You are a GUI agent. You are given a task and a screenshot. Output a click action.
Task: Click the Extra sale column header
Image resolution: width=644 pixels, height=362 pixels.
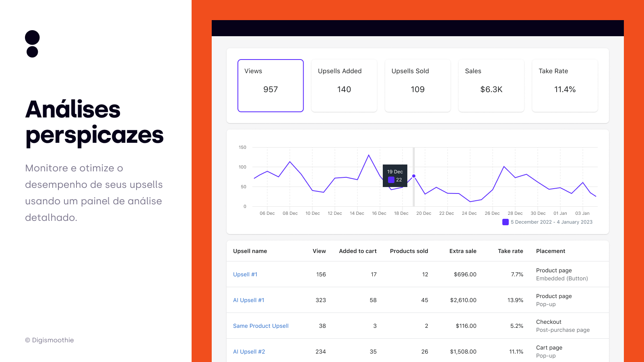coord(463,251)
